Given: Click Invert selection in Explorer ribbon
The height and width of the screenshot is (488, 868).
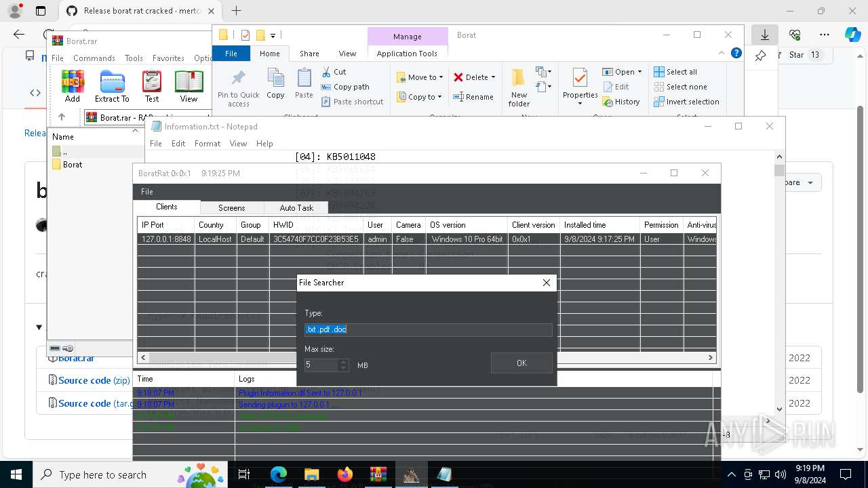Looking at the screenshot, I should [686, 102].
